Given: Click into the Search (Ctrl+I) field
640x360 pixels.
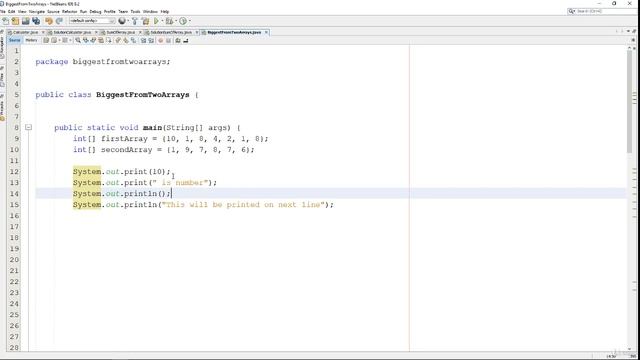Looking at the screenshot, I should tap(606, 11).
